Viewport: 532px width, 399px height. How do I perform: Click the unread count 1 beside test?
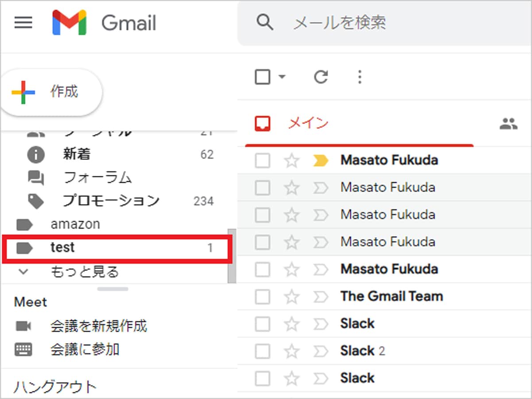pyautogui.click(x=210, y=248)
